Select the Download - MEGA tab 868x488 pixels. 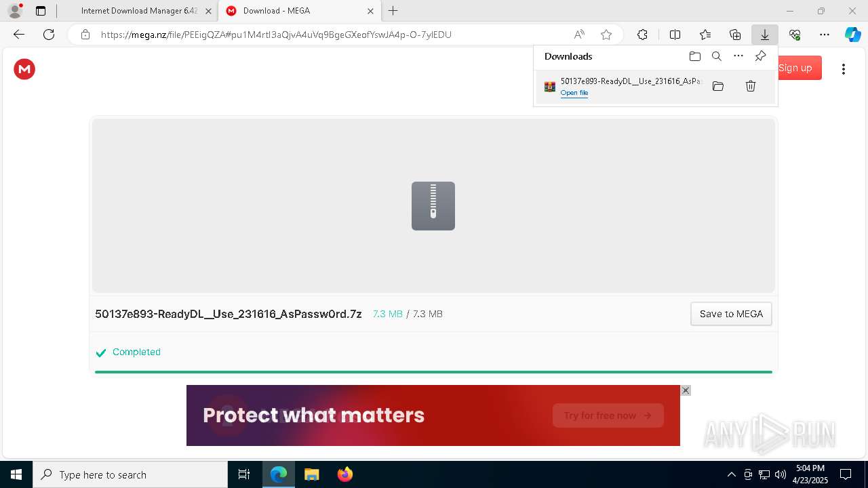pos(299,11)
